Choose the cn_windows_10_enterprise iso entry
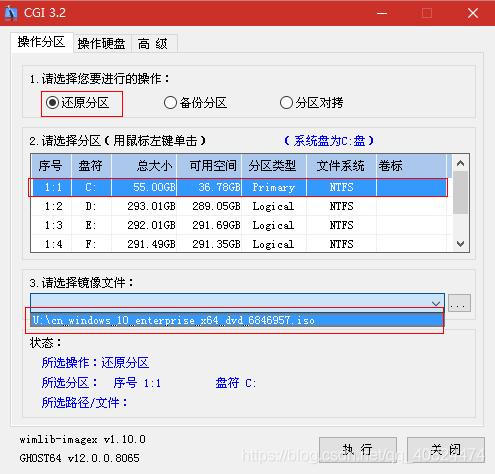 [x=237, y=320]
